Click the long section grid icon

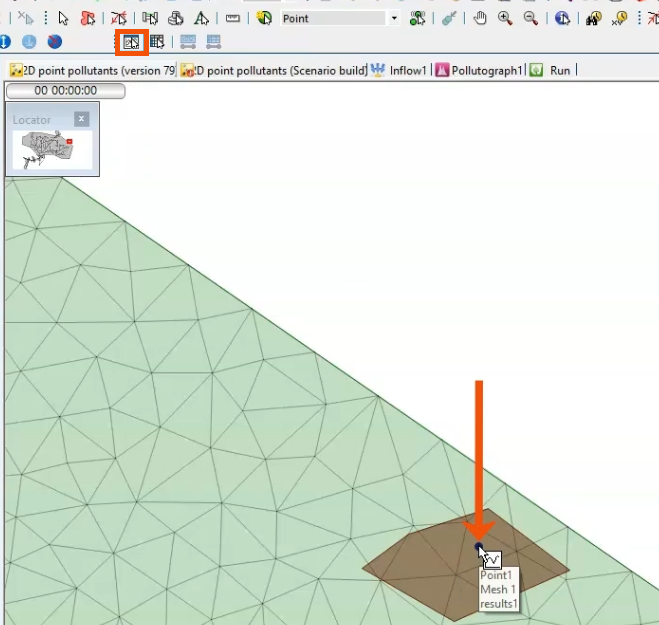point(214,42)
